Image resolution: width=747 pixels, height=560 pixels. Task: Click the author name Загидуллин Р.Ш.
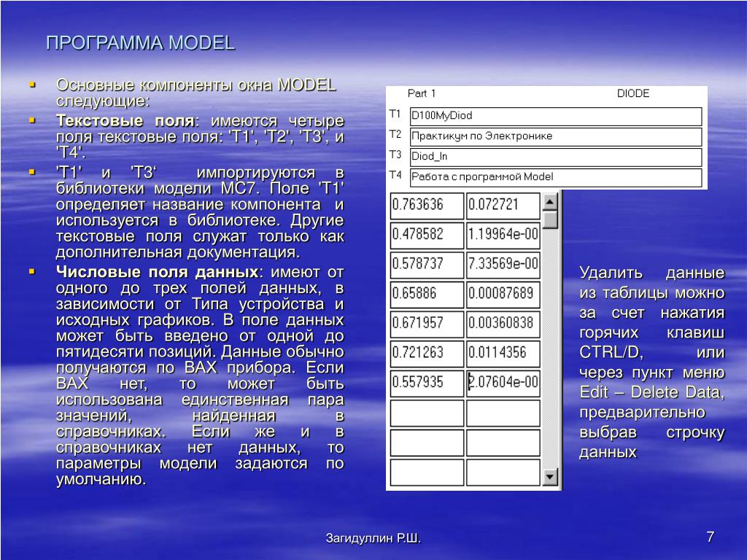tap(373, 538)
